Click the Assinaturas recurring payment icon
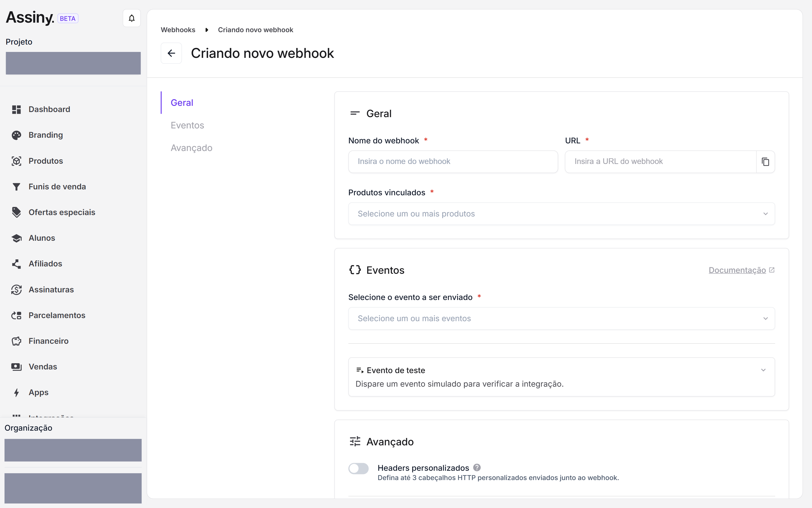 pos(16,290)
